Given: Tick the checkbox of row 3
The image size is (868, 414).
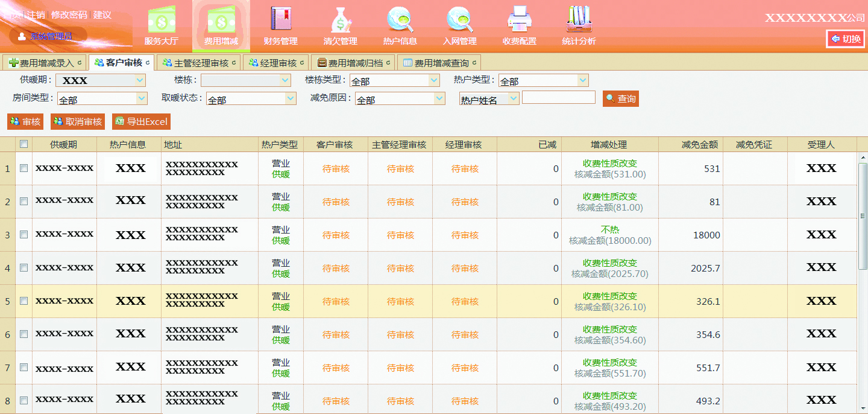Looking at the screenshot, I should [x=24, y=235].
